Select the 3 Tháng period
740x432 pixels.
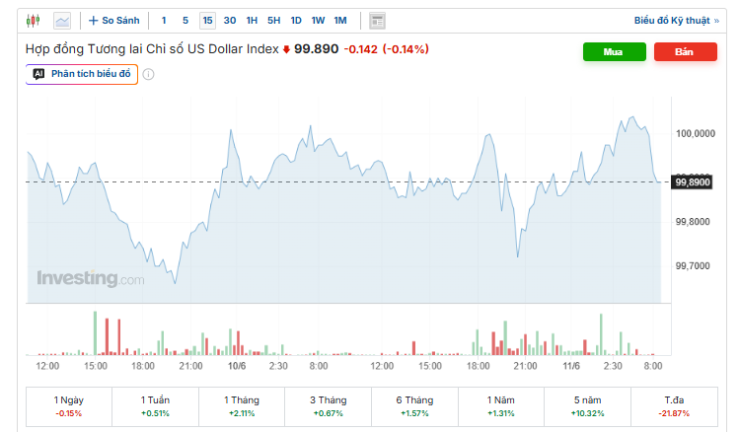pyautogui.click(x=328, y=407)
